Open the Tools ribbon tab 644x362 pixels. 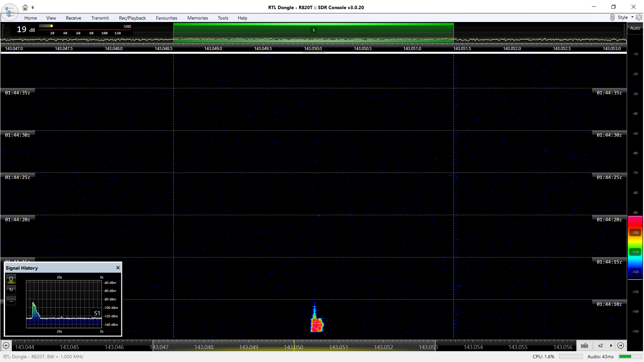coord(223,18)
